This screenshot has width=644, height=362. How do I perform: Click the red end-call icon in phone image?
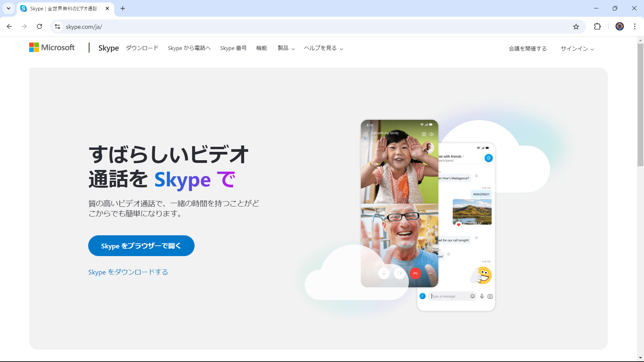(x=415, y=274)
